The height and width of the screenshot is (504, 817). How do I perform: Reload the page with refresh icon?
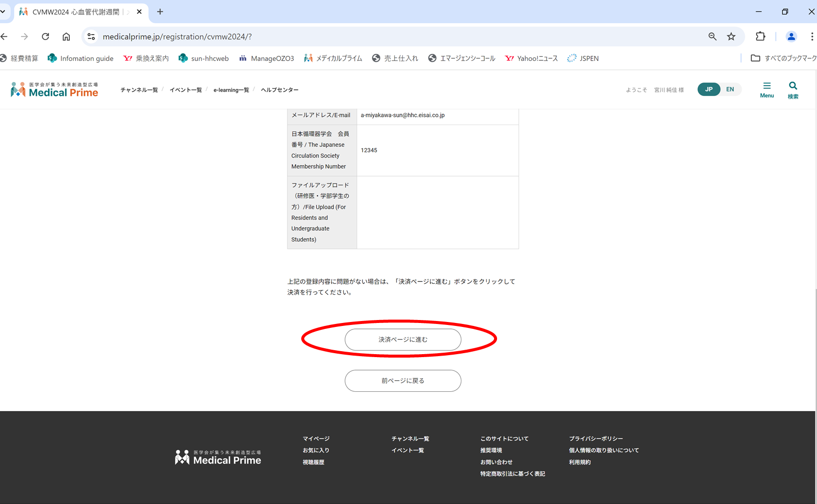pos(45,37)
